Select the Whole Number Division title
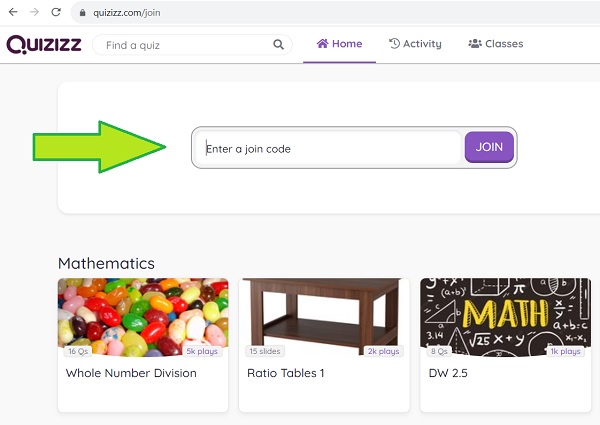This screenshot has width=600, height=425. pyautogui.click(x=131, y=373)
